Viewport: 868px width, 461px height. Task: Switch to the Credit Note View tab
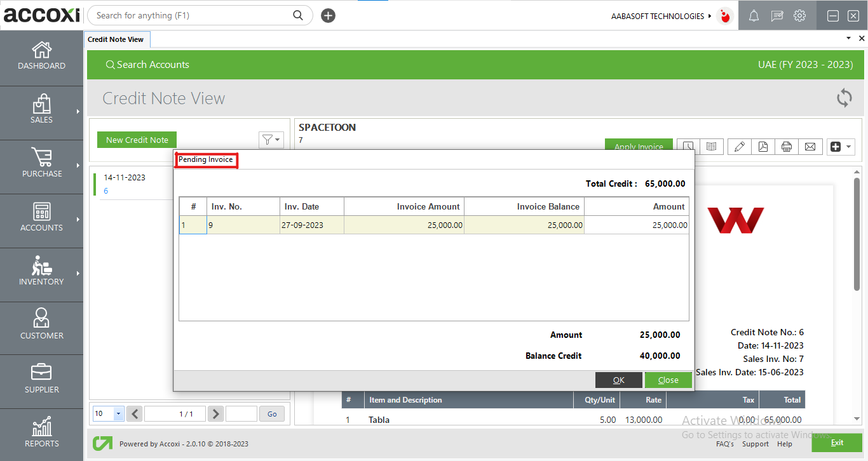pyautogui.click(x=117, y=39)
